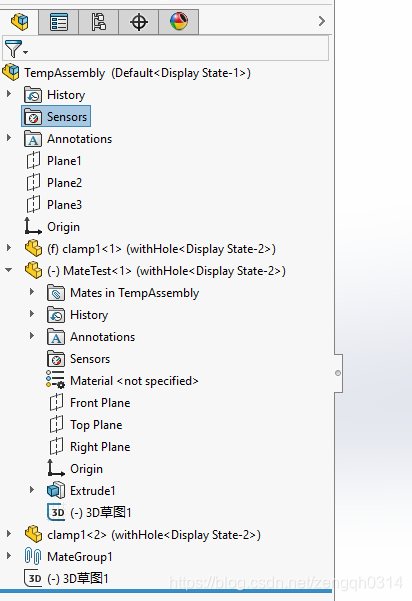Select TempAssembly root node text
The height and width of the screenshot is (601, 412).
[x=137, y=73]
